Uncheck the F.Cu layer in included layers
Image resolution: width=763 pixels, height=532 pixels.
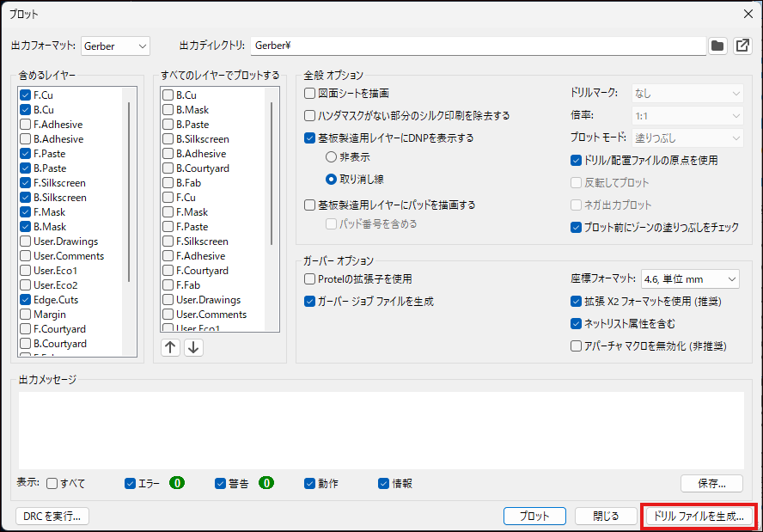click(26, 95)
